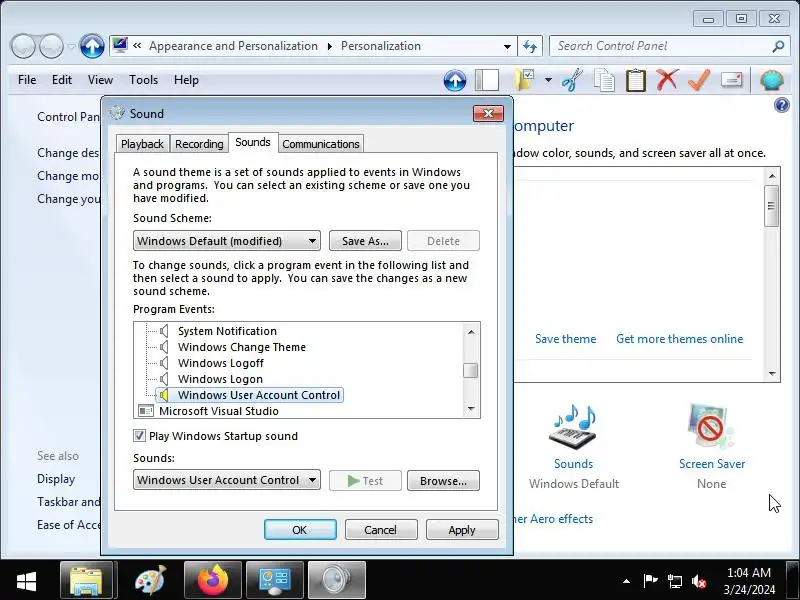Click the Apply button
This screenshot has height=600, width=800.
coord(462,530)
